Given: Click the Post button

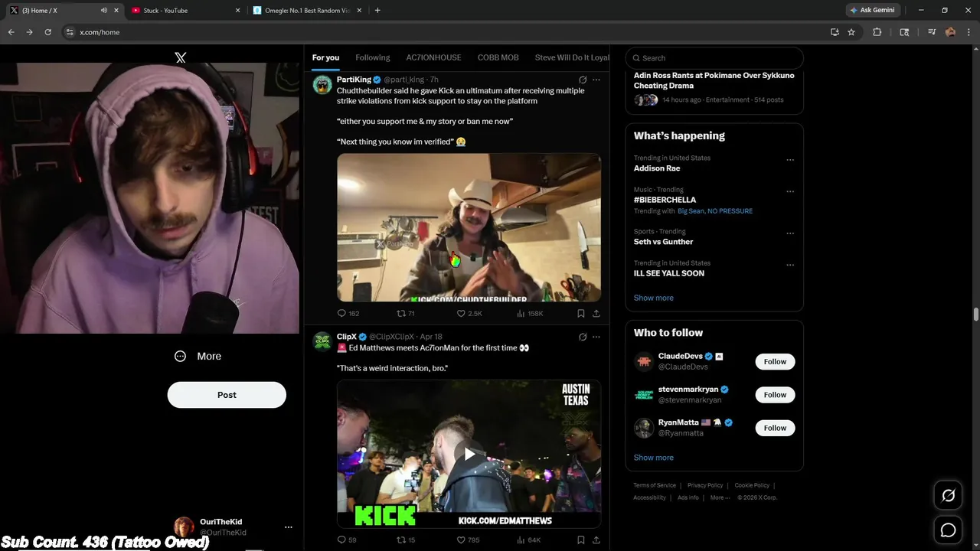Looking at the screenshot, I should click(227, 395).
